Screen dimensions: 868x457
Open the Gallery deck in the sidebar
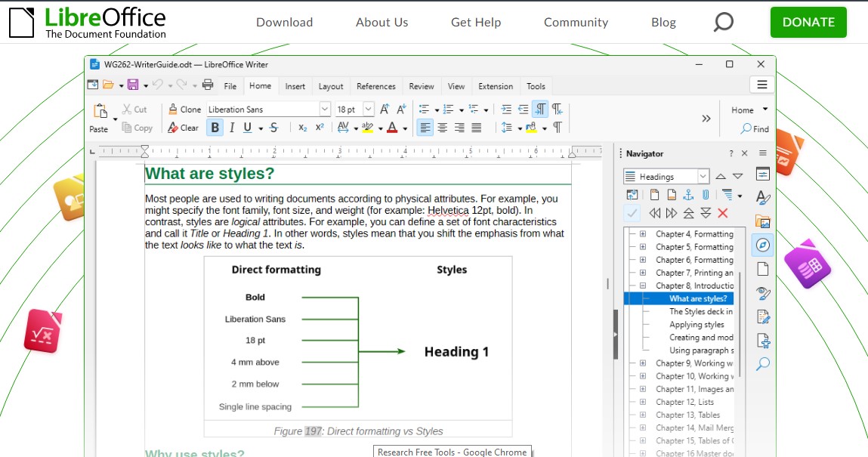[762, 221]
